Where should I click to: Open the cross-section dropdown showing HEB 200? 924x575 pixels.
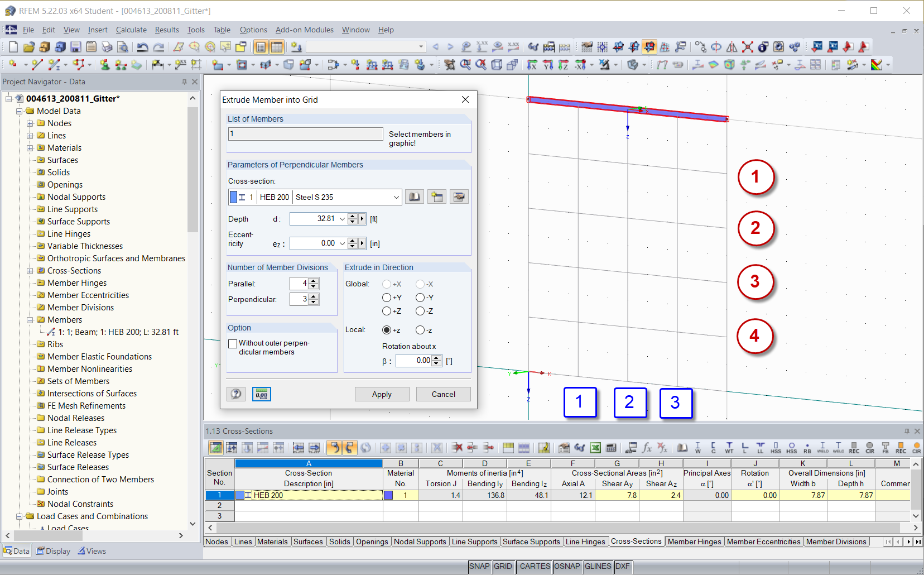[x=396, y=197]
